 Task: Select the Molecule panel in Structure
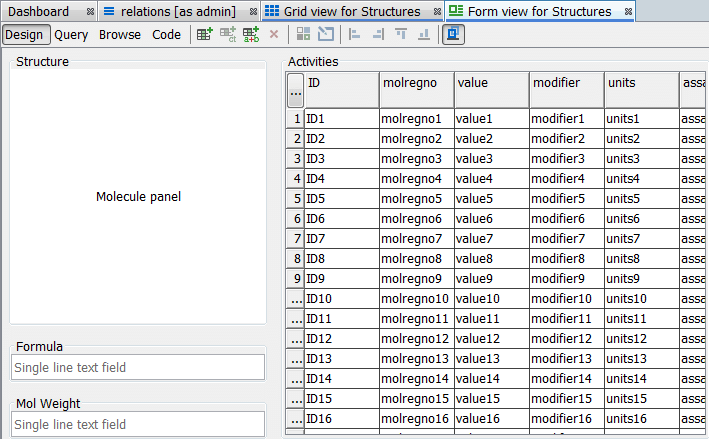coord(138,197)
